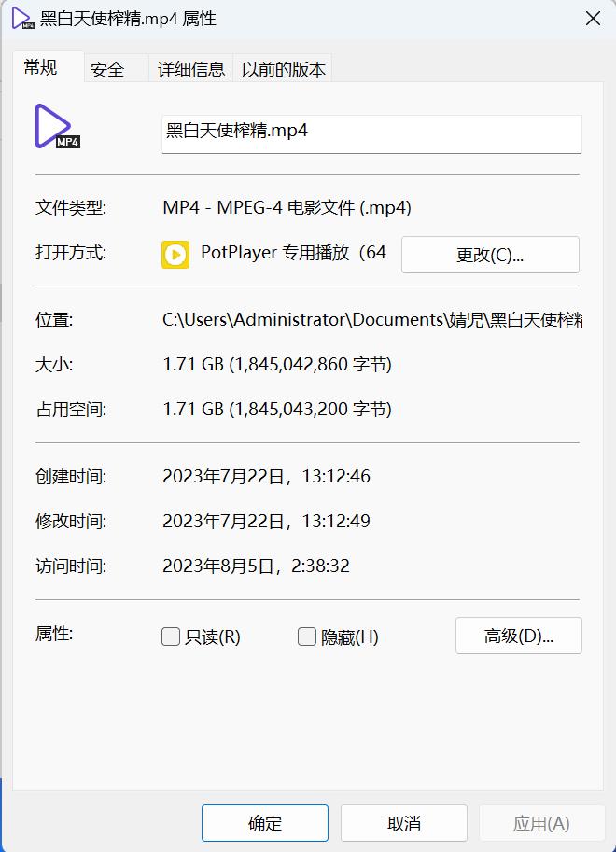Close the properties dialog with X
The height and width of the screenshot is (852, 616).
592,19
